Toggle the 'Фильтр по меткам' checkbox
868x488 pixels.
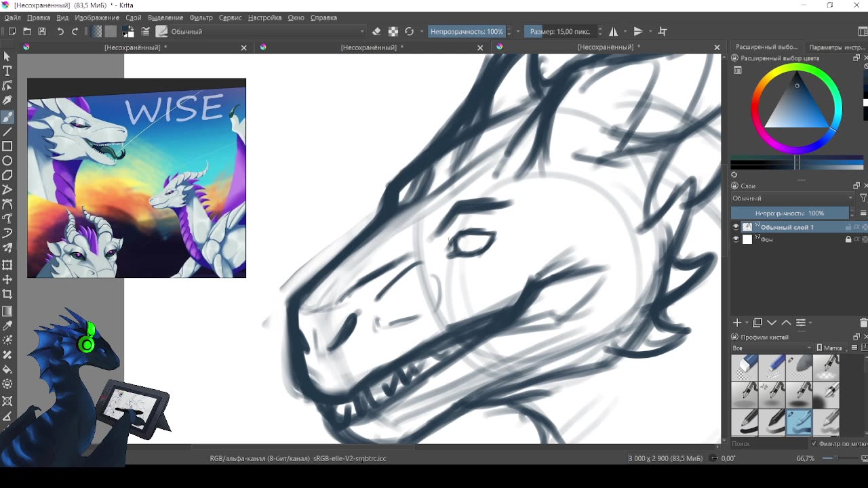(x=814, y=443)
